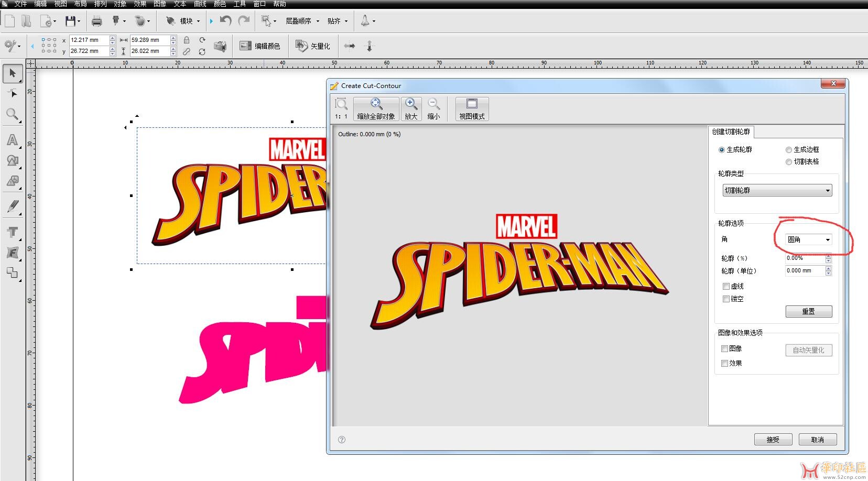Click the x position input field
The image size is (868, 481).
point(89,40)
